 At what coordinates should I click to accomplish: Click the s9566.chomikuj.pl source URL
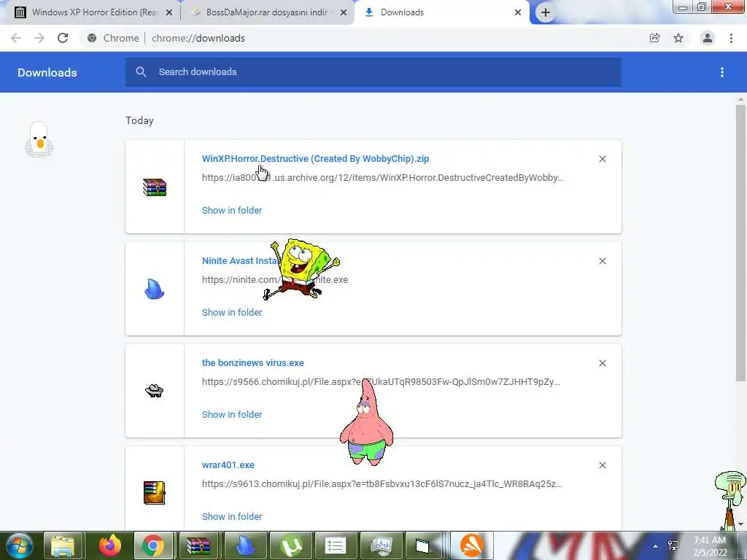pyautogui.click(x=381, y=381)
